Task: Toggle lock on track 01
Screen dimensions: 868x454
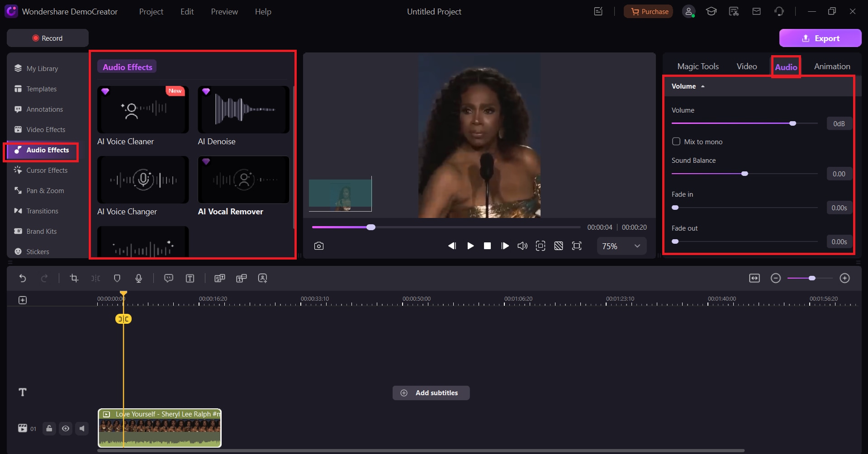Action: click(x=49, y=428)
